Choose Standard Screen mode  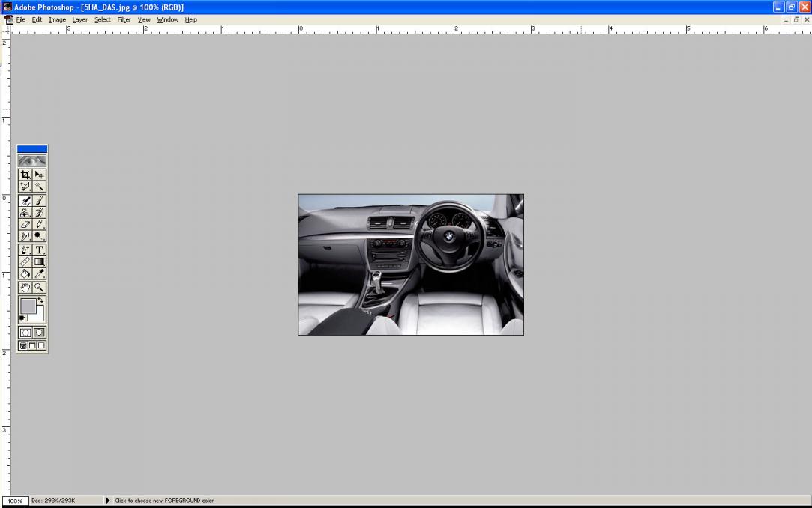tap(23, 345)
